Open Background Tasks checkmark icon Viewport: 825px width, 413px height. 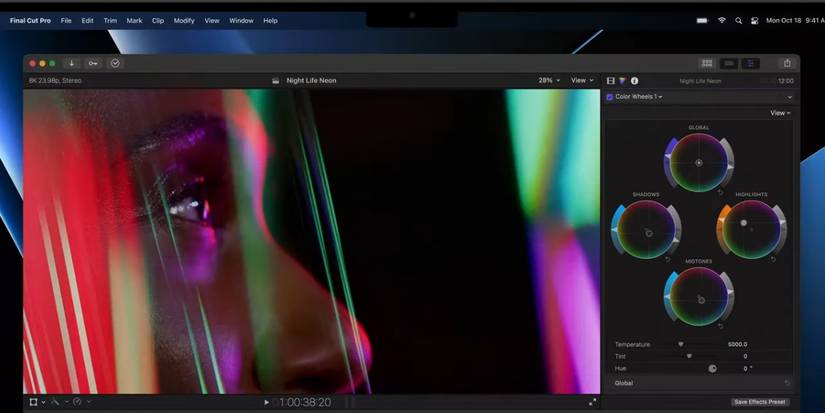click(x=115, y=63)
